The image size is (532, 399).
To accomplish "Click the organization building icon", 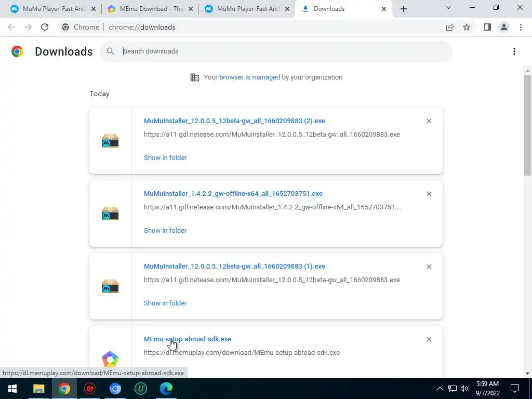I will click(195, 77).
